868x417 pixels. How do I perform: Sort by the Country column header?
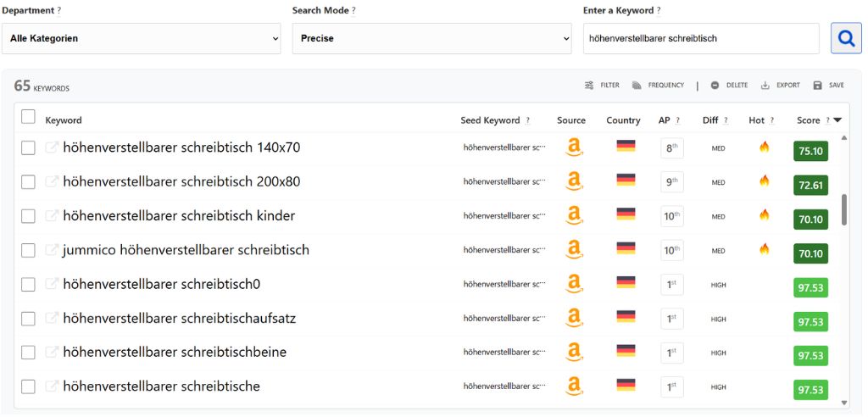(623, 120)
